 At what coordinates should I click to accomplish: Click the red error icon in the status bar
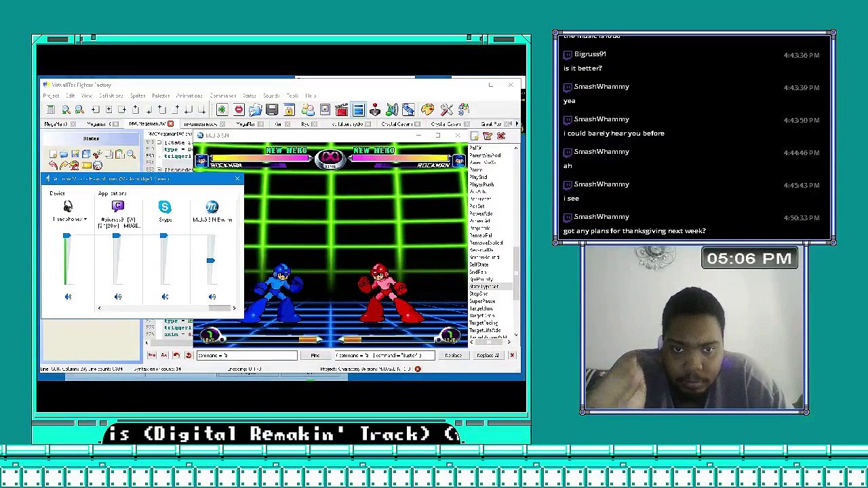point(418,369)
